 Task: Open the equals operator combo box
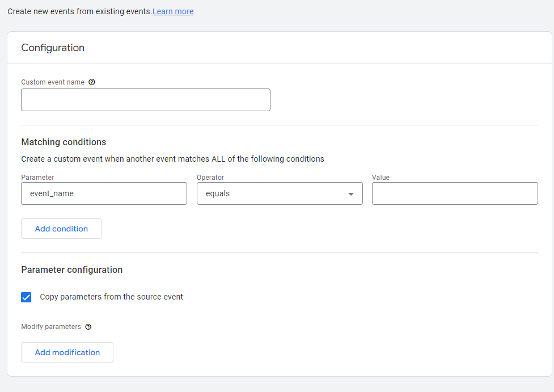(x=272, y=193)
